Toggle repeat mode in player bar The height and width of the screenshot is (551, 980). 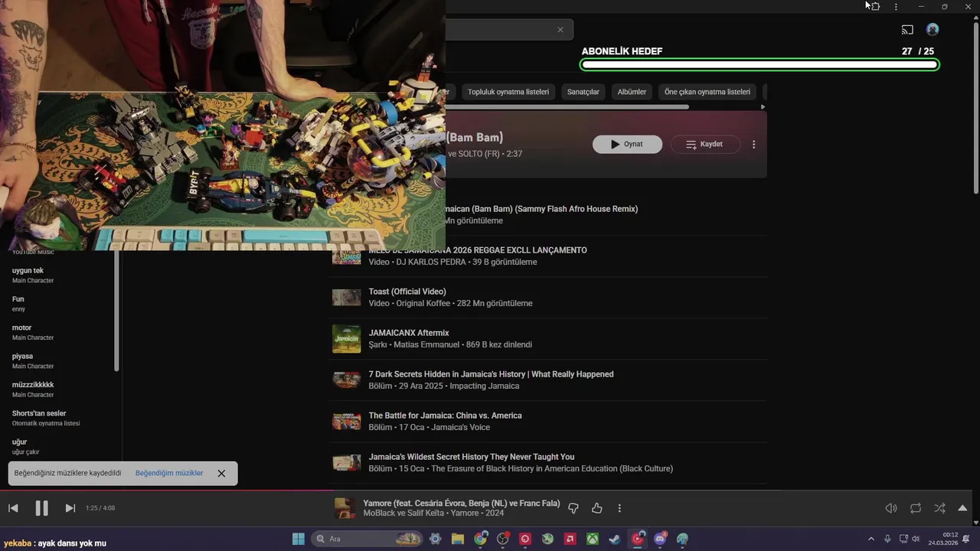916,508
